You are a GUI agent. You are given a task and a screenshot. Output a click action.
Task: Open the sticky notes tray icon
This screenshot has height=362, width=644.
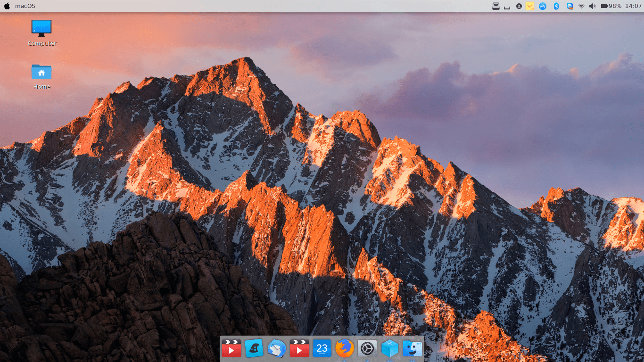[x=530, y=6]
